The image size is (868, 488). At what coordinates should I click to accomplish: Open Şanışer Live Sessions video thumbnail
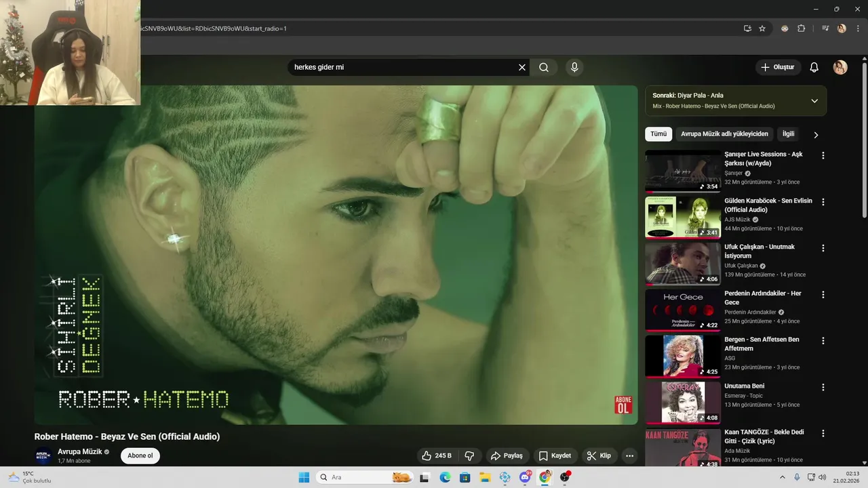(x=683, y=171)
